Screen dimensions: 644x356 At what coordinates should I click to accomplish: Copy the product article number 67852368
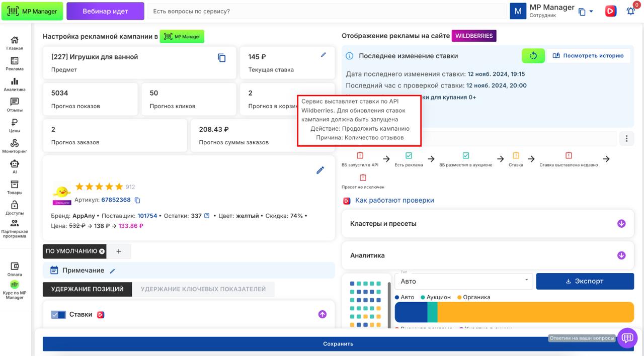tap(137, 200)
